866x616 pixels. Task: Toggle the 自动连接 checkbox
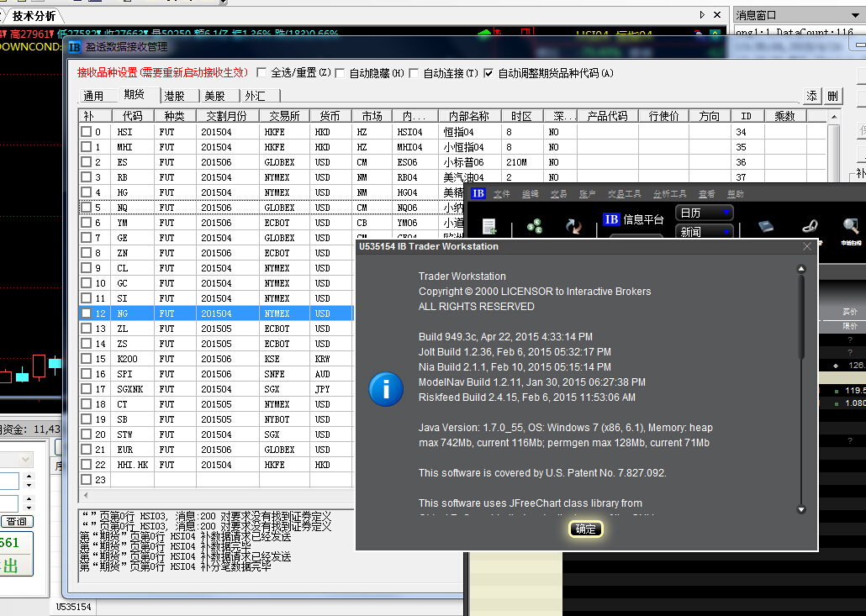pos(414,73)
